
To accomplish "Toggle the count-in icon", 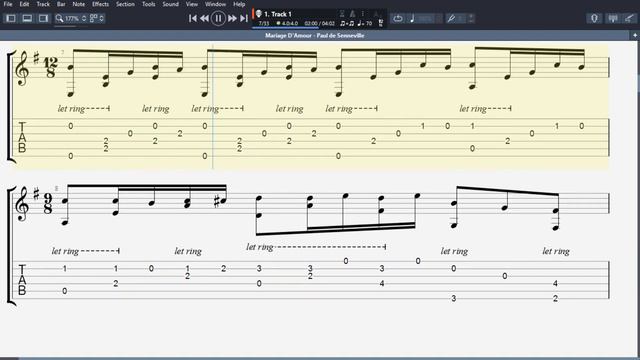I will point(342,14).
